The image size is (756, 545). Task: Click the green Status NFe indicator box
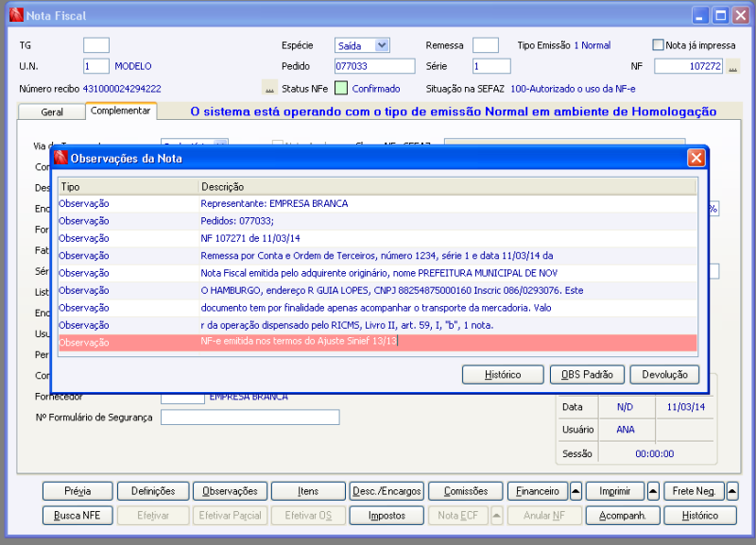click(x=341, y=88)
